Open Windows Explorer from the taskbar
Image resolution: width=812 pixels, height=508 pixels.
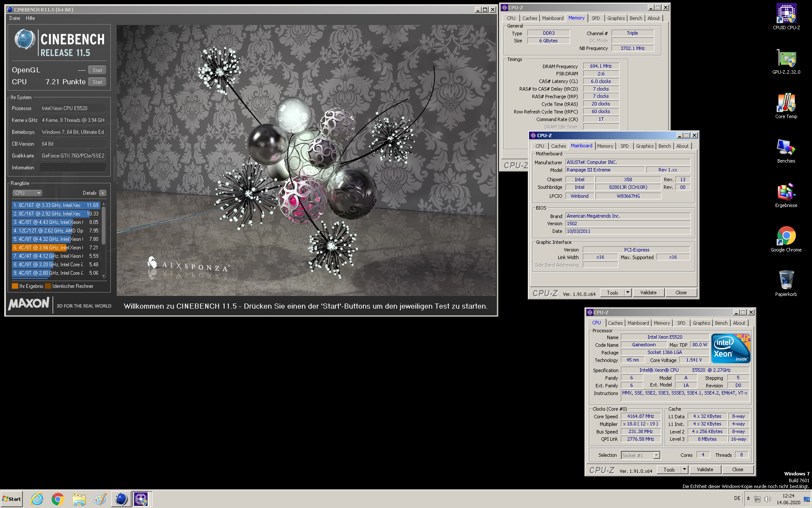(x=79, y=499)
